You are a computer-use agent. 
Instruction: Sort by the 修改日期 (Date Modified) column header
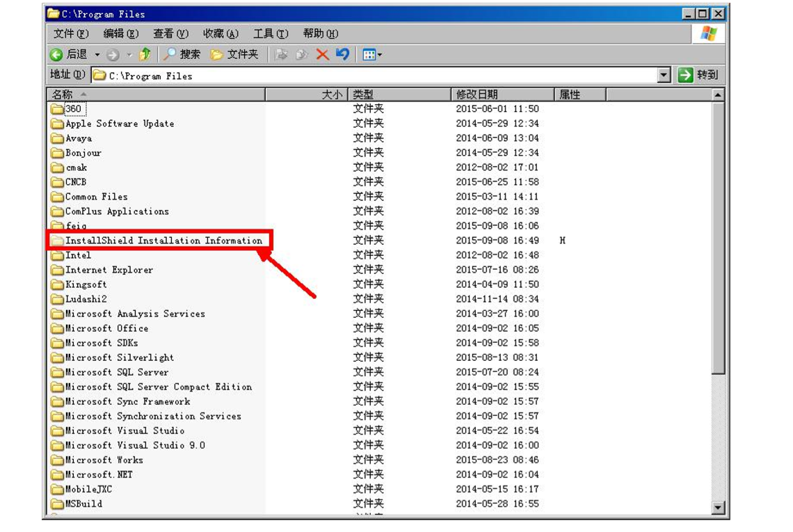[x=503, y=95]
